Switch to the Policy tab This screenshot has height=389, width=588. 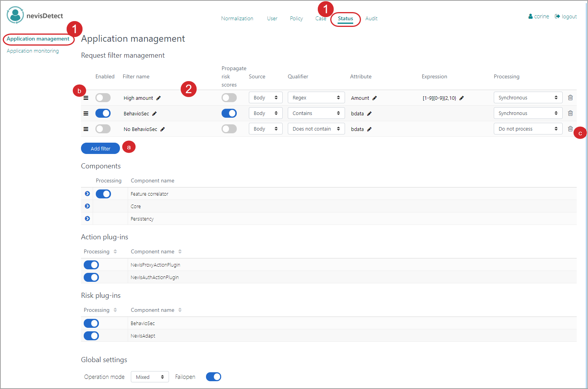tap(296, 19)
